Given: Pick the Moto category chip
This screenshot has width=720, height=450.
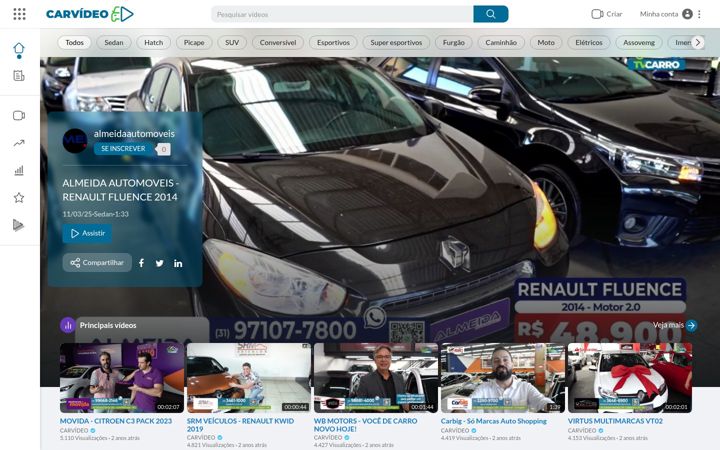Looking at the screenshot, I should tap(546, 43).
